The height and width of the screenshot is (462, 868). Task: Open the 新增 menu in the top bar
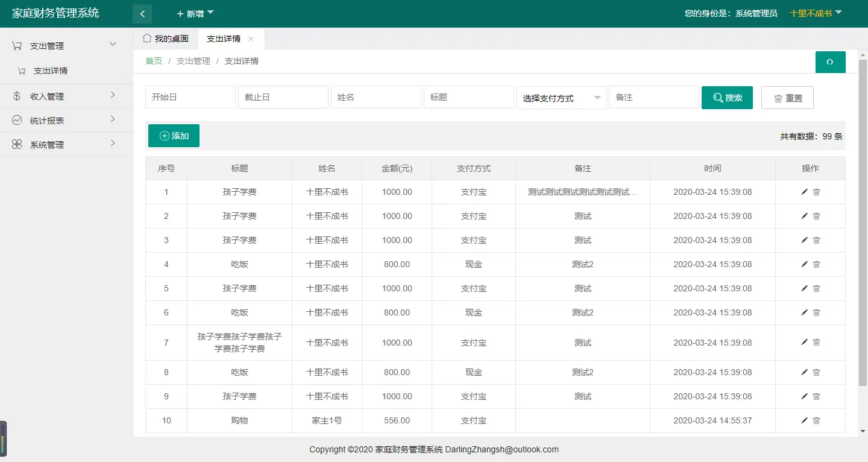(x=194, y=13)
